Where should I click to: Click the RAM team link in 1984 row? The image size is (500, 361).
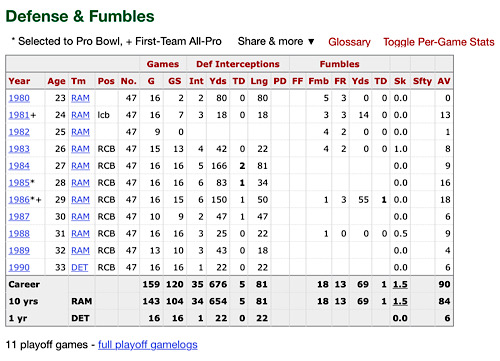pos(80,166)
